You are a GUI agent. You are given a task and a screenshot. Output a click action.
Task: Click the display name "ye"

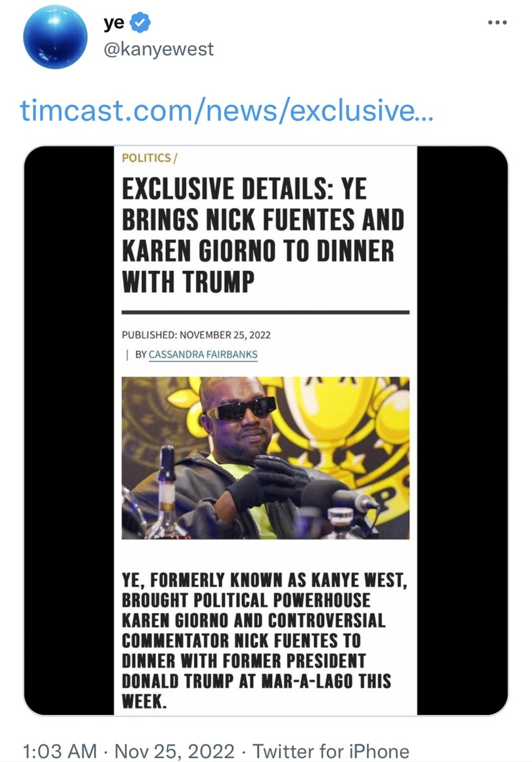[114, 24]
